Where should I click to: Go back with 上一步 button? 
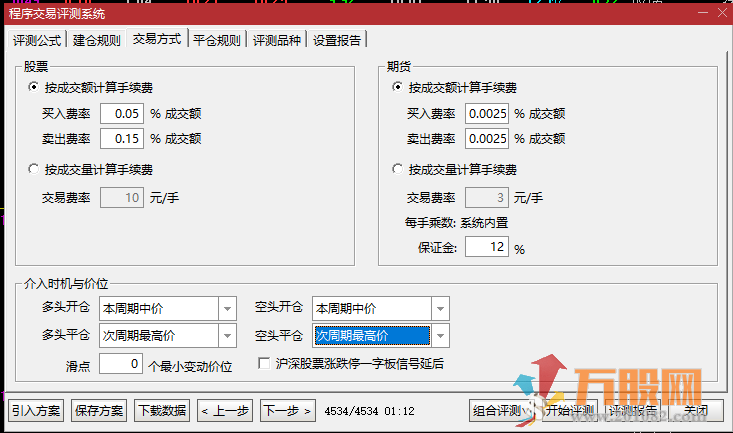pos(225,411)
